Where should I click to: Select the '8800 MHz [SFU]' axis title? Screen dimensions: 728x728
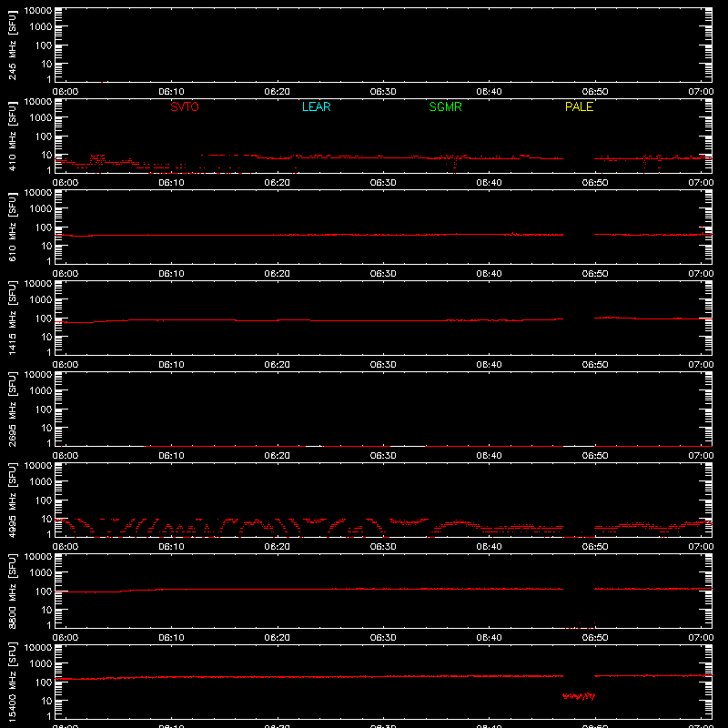tap(12, 591)
